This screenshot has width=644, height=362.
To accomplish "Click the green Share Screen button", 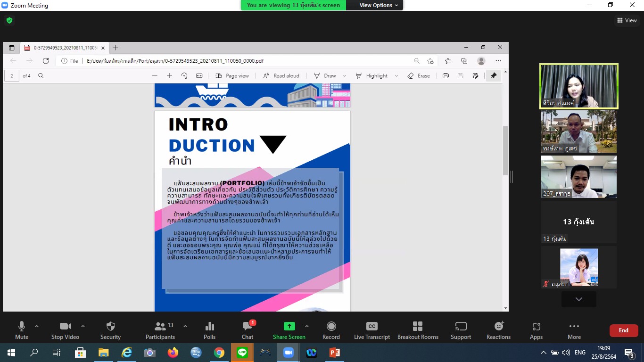I will pos(289,330).
